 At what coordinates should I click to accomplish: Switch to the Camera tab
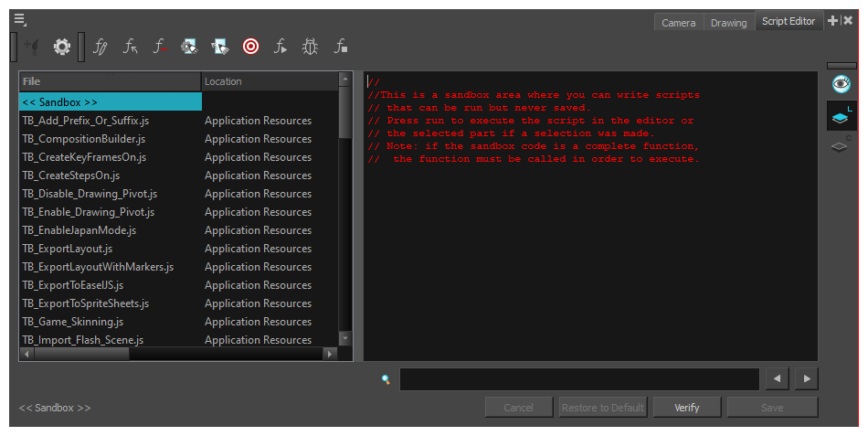click(678, 23)
